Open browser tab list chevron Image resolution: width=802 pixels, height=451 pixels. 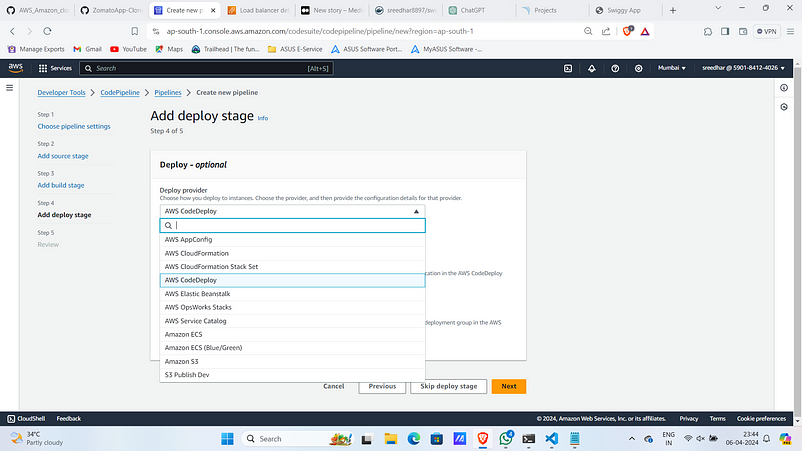[x=718, y=8]
